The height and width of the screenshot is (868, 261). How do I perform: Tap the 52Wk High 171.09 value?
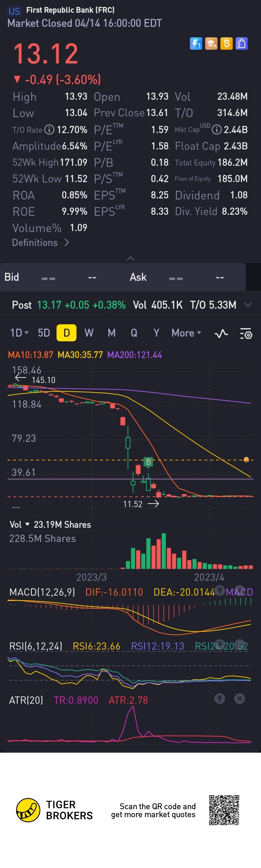click(74, 163)
